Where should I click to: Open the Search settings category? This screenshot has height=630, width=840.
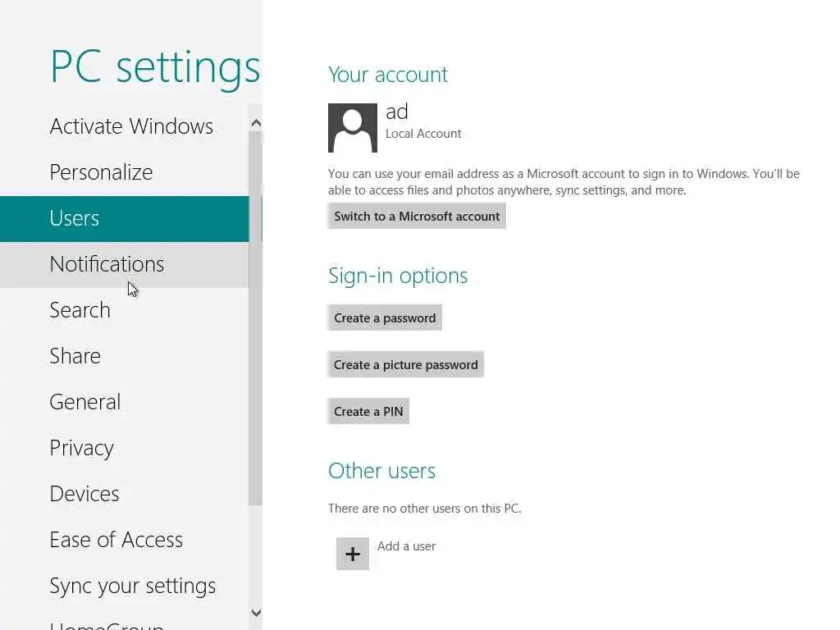pyautogui.click(x=125, y=311)
